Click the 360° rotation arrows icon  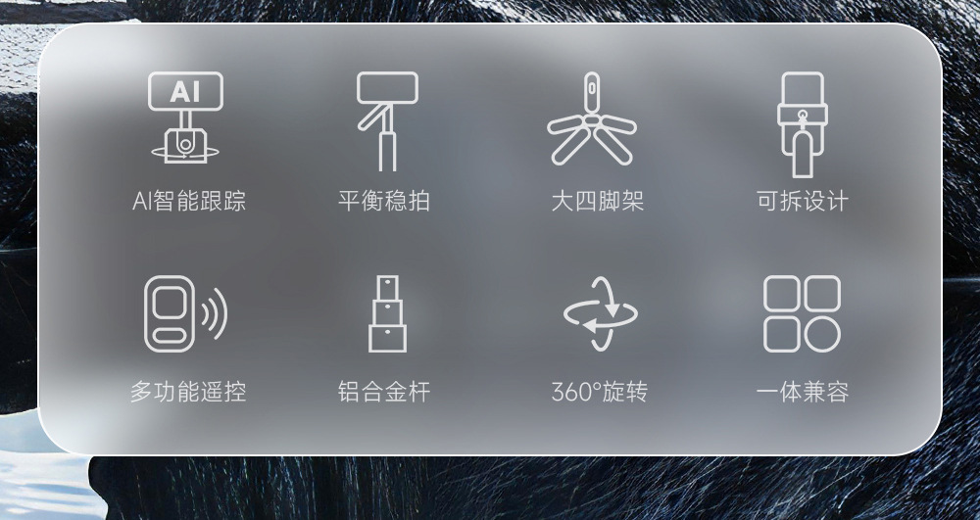[x=601, y=314]
